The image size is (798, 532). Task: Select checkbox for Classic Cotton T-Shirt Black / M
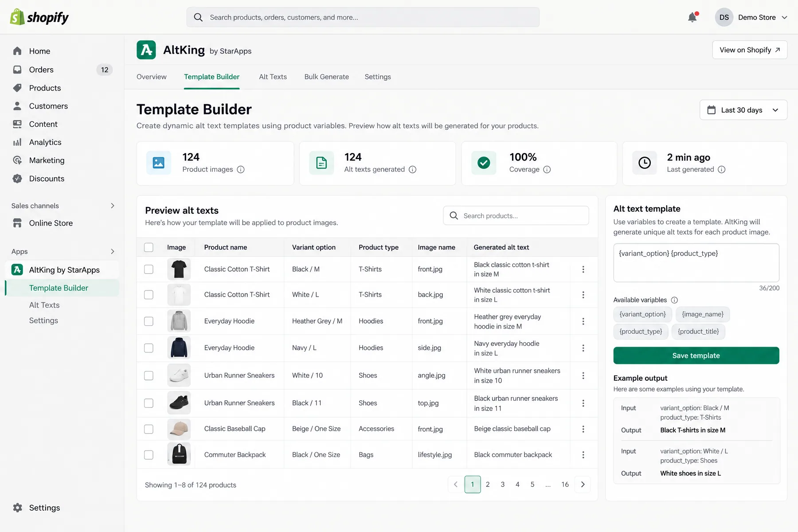click(149, 270)
